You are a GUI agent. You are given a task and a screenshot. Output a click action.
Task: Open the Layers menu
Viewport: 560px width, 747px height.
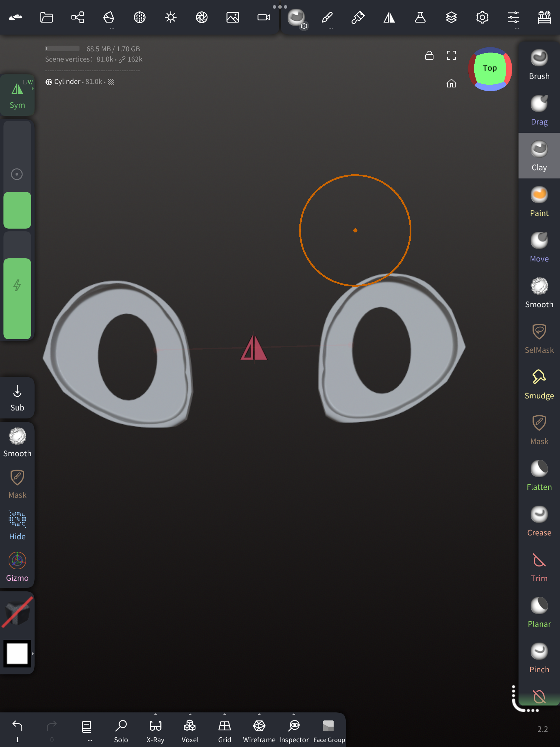(451, 17)
